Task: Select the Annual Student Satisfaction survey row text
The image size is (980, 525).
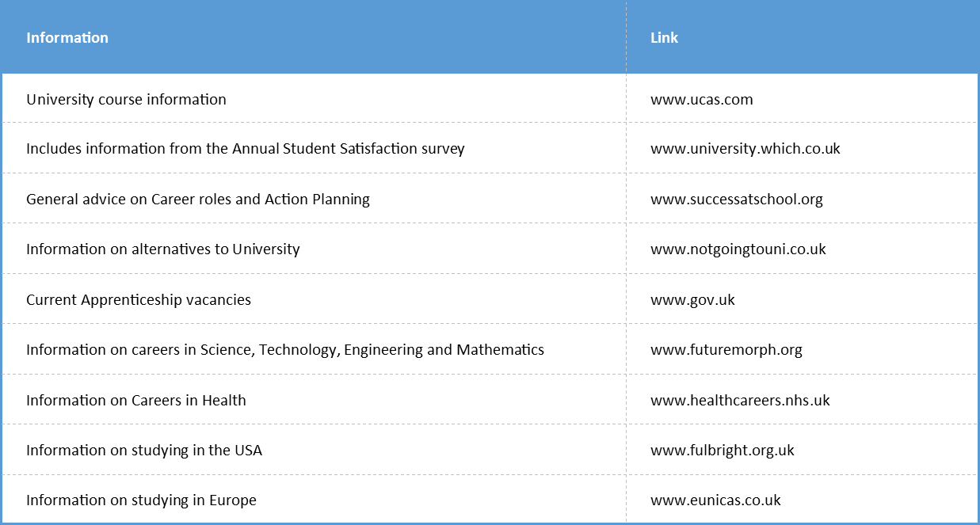Action: pos(245,149)
